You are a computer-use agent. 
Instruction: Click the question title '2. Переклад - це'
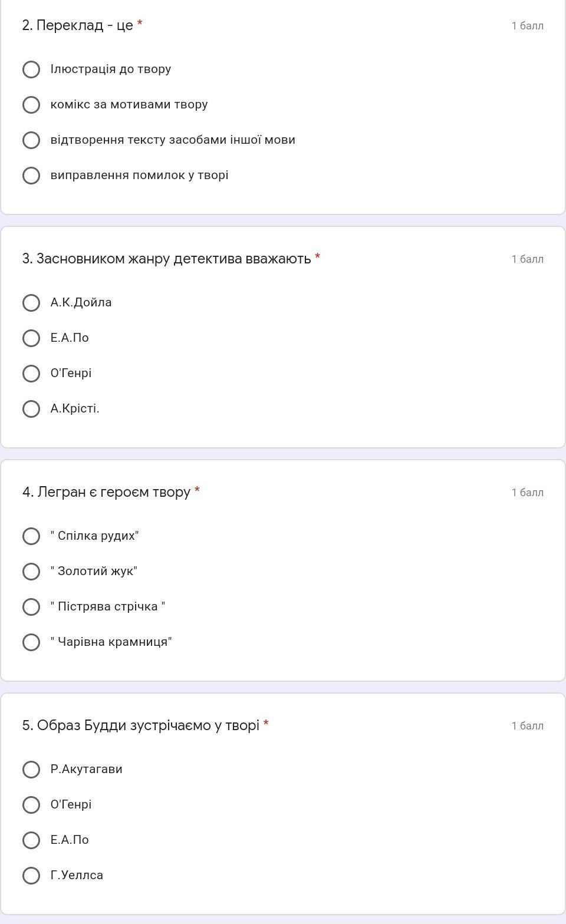[x=78, y=25]
